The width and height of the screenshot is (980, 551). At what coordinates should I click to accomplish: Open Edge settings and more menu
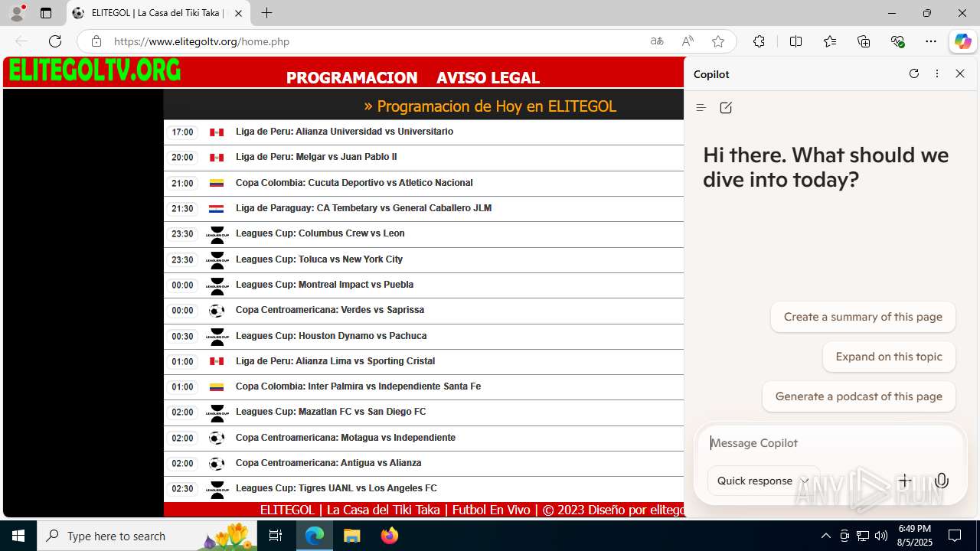click(x=931, y=41)
